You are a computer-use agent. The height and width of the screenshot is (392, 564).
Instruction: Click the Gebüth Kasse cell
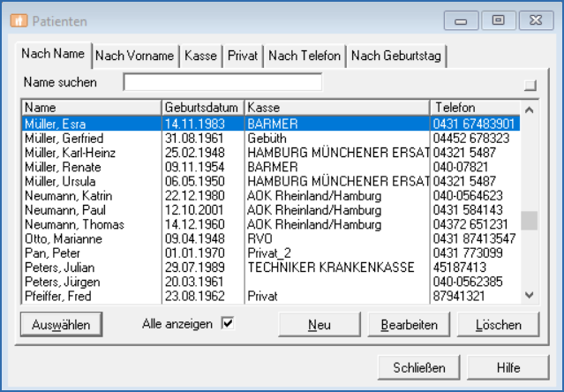tap(267, 138)
